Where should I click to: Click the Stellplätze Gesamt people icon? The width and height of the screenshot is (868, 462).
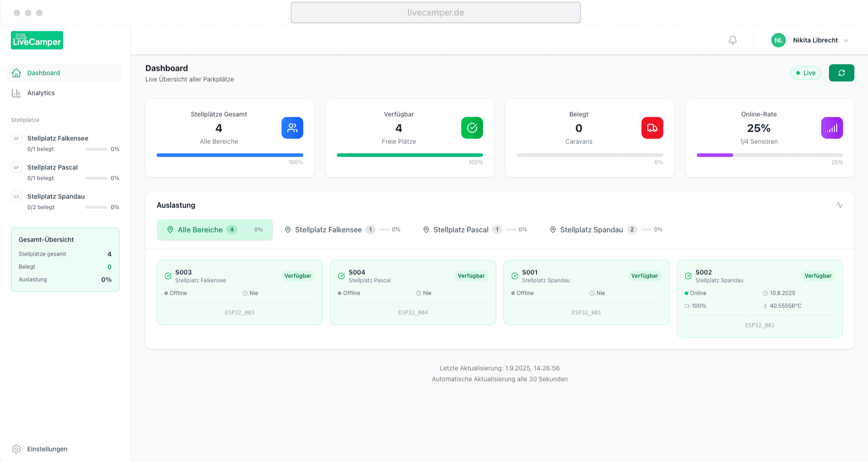tap(292, 128)
